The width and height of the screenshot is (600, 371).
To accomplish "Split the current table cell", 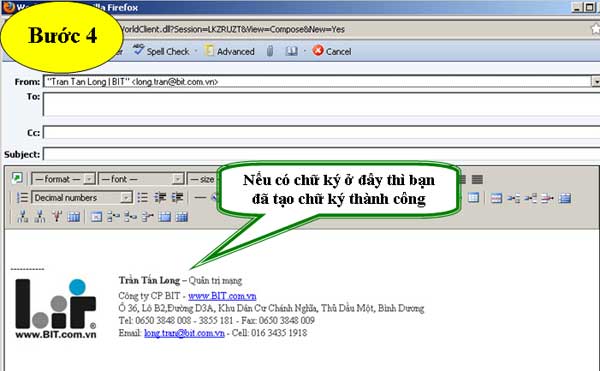I will [x=182, y=217].
